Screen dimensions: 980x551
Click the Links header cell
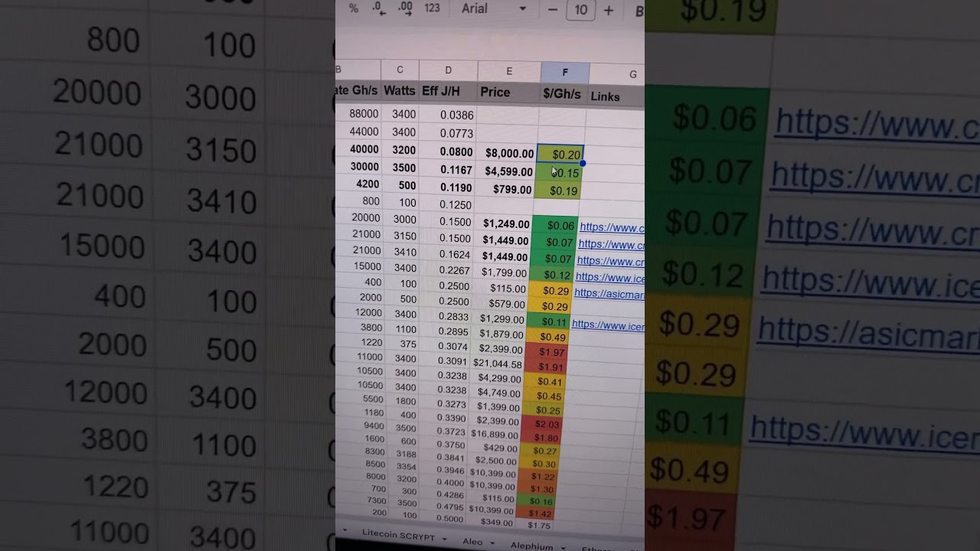coord(615,96)
